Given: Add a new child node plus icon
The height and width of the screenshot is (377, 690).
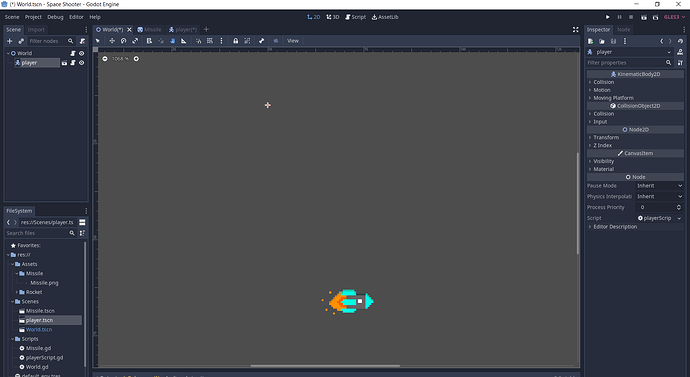Looking at the screenshot, I should click(10, 41).
